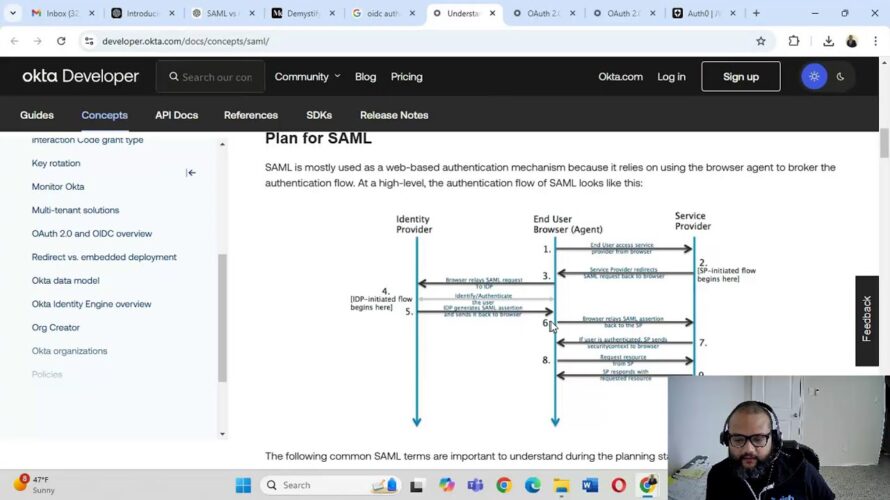
Task: Click the taskbar Search box
Action: point(332,485)
